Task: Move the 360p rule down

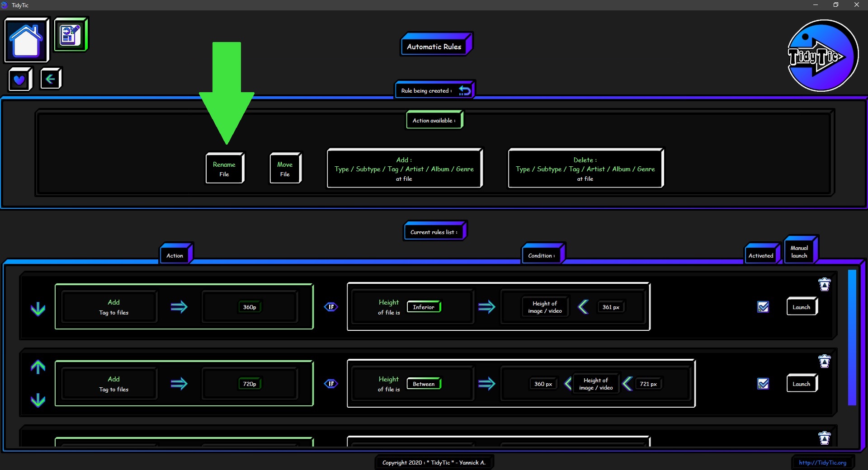Action: (38, 309)
